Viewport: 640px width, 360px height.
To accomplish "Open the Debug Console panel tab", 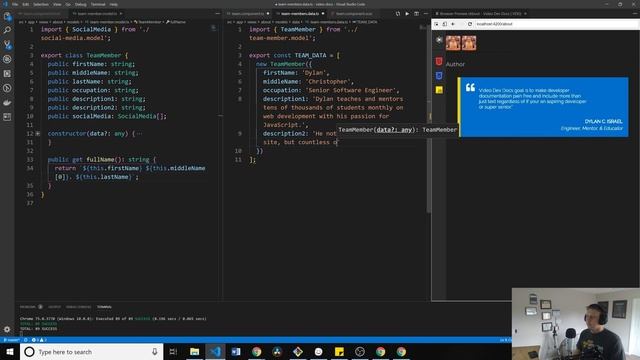I will point(78,307).
